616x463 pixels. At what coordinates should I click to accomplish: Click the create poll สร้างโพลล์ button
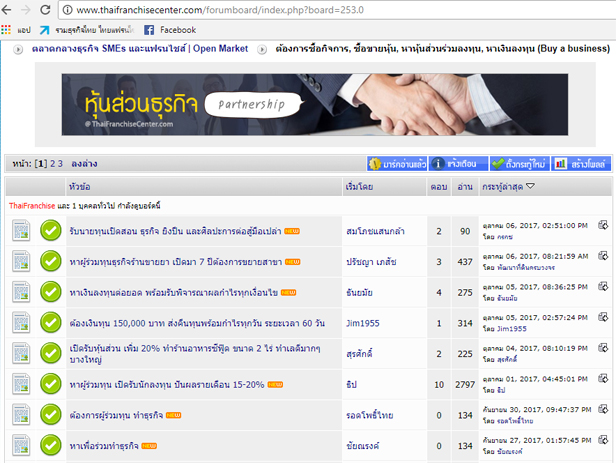(x=581, y=164)
